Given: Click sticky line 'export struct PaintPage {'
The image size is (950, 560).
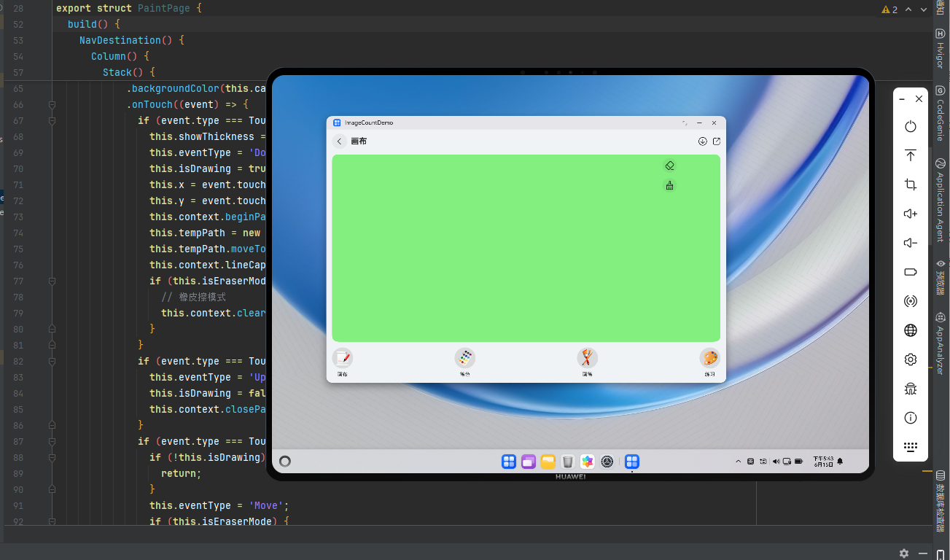Looking at the screenshot, I should (129, 8).
